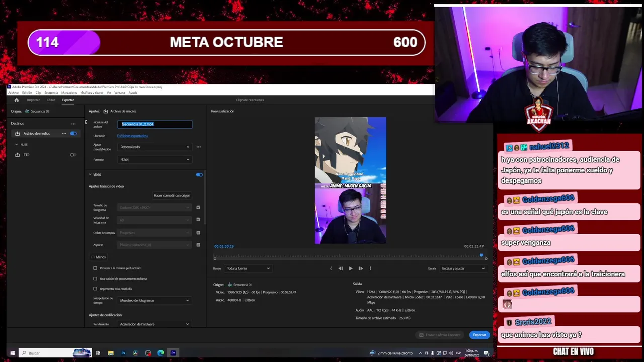Open the Archivo menu

[x=13, y=93]
